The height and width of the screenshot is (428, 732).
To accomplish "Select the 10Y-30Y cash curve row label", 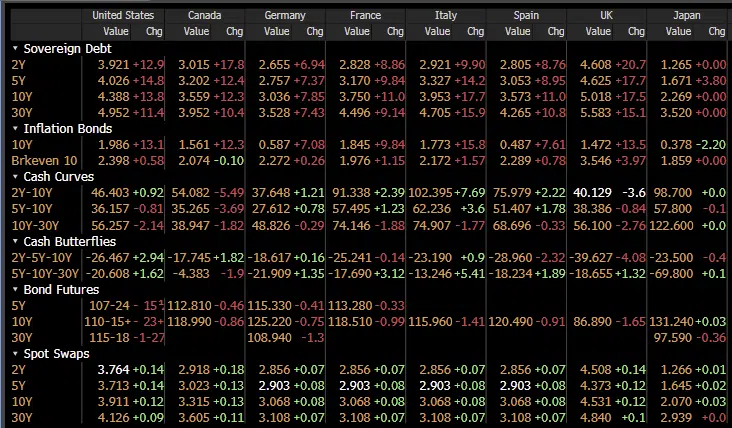I will 32,226.
